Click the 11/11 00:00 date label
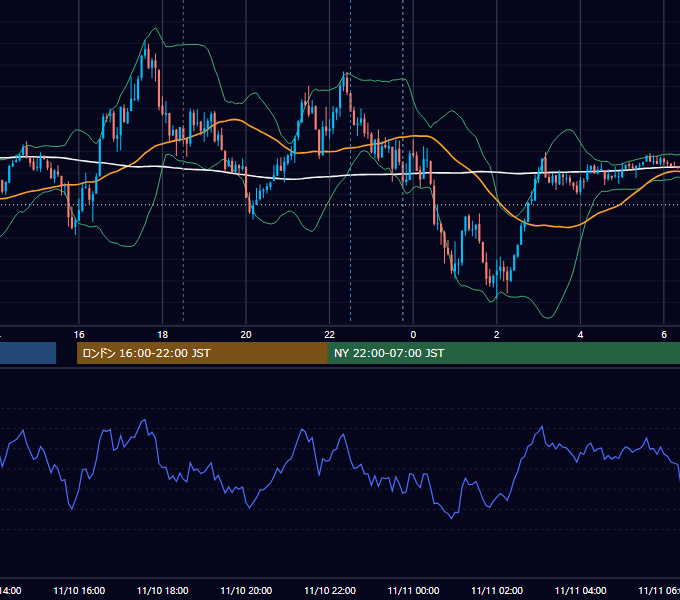The width and height of the screenshot is (680, 600). click(x=413, y=590)
